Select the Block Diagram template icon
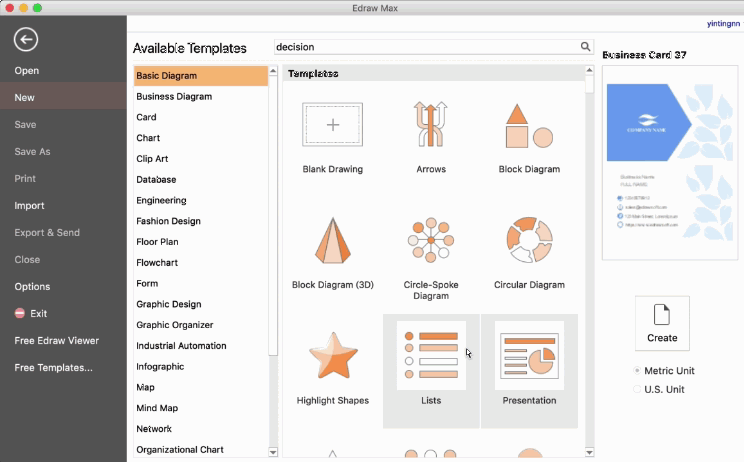750x462 pixels. [x=529, y=126]
